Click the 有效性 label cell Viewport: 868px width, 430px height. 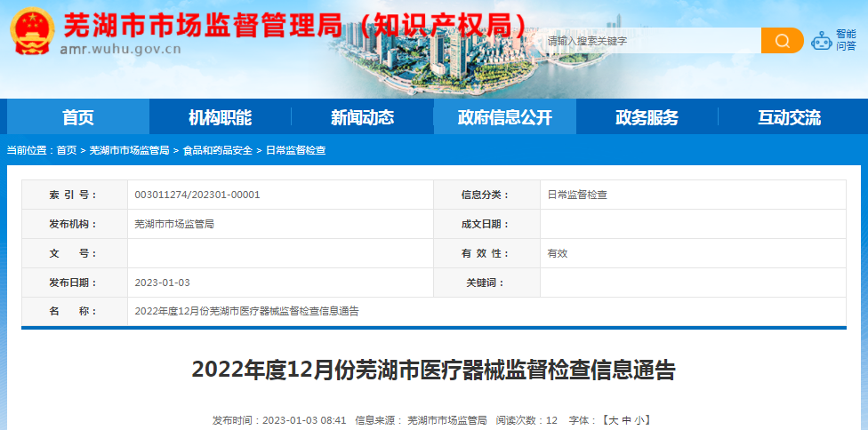487,253
